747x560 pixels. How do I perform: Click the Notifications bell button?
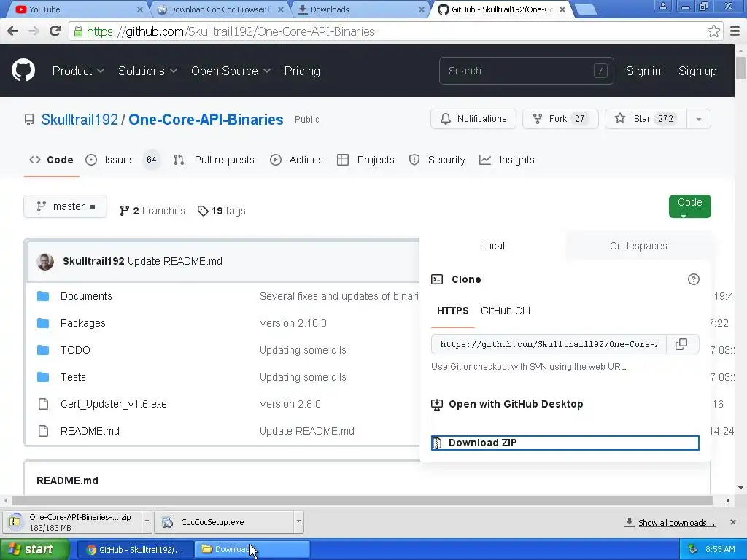(473, 119)
